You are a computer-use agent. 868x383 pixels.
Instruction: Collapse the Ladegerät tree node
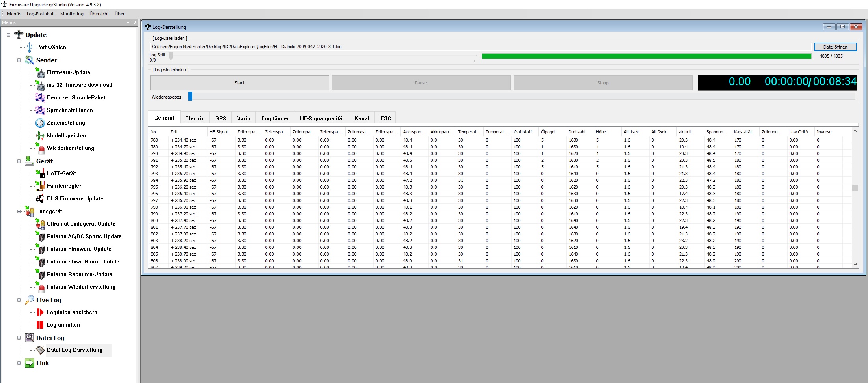(19, 211)
